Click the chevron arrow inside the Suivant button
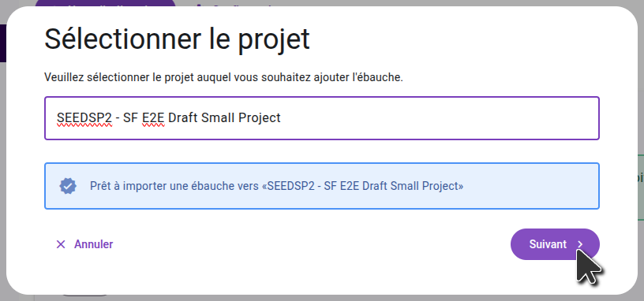 (x=580, y=244)
